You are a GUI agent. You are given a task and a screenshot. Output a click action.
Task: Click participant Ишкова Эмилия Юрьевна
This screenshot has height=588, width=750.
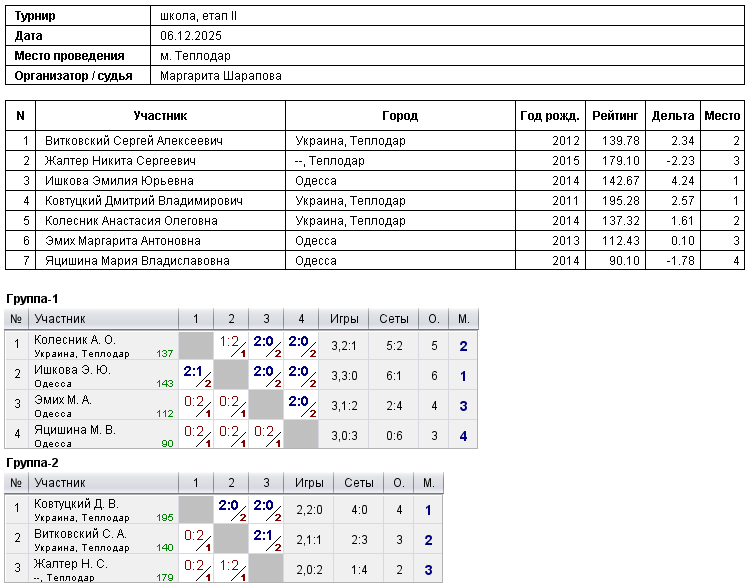click(119, 181)
